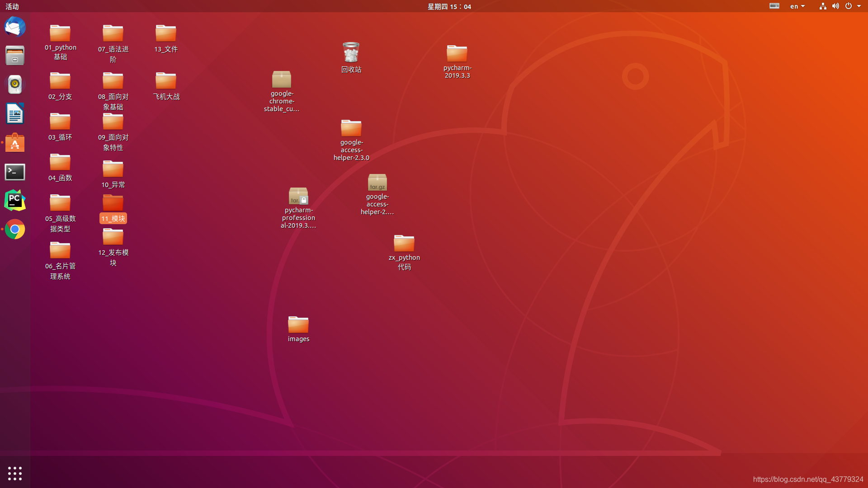Open the Files manager in the dock
The height and width of the screenshot is (488, 868).
(x=15, y=55)
